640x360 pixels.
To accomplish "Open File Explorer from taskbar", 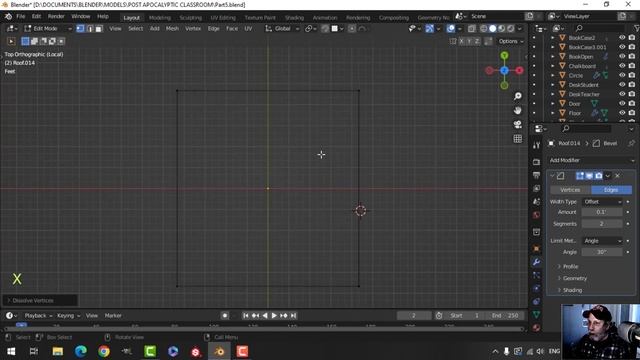I will (x=58, y=351).
